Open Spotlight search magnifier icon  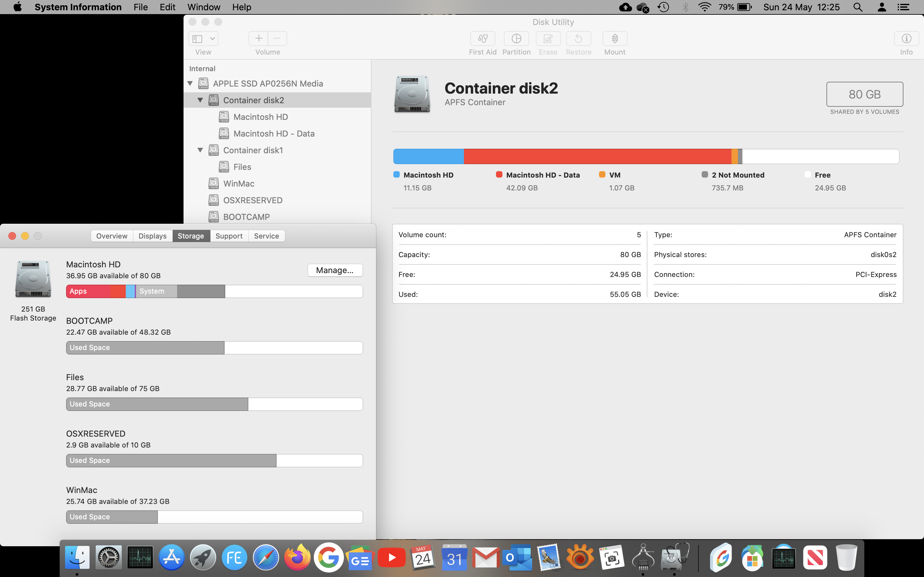(x=858, y=7)
